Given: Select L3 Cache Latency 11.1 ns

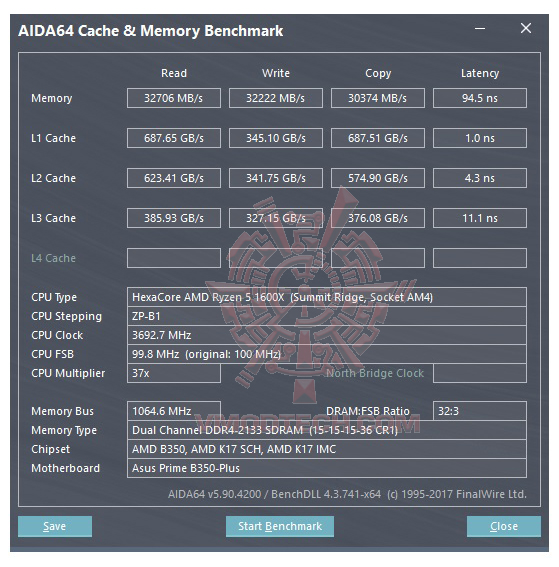Looking at the screenshot, I should tap(480, 218).
